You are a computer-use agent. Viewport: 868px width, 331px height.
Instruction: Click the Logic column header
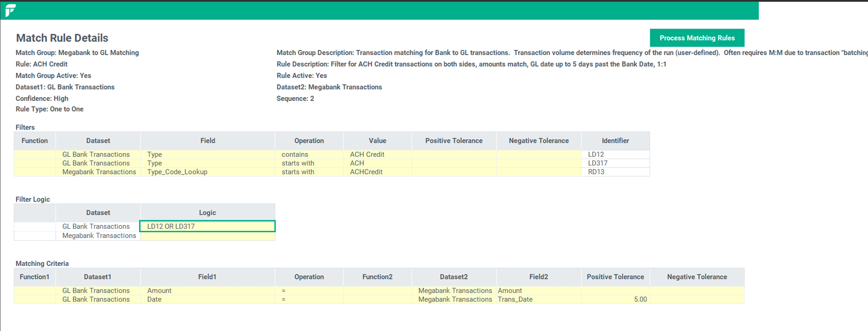(x=207, y=213)
